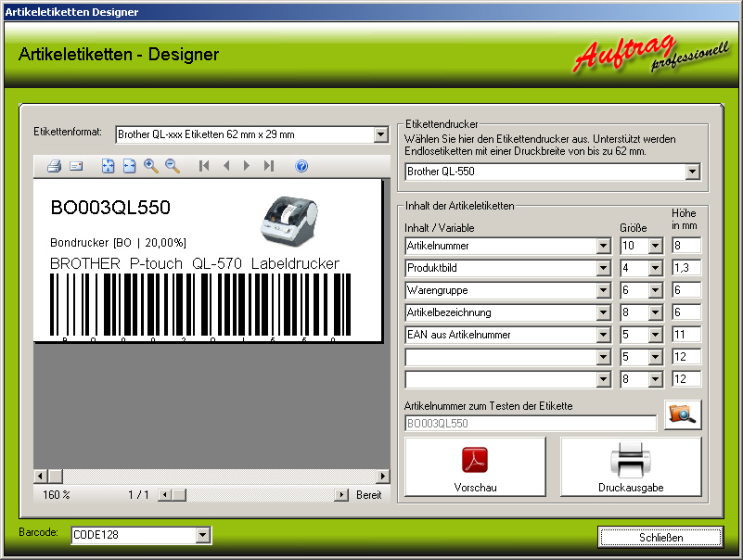Click the Druckausgabe print button
Image resolution: width=743 pixels, height=560 pixels.
(631, 466)
